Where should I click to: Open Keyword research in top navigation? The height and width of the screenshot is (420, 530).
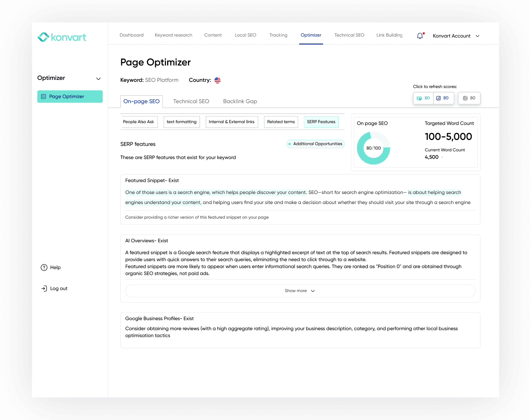pyautogui.click(x=173, y=35)
